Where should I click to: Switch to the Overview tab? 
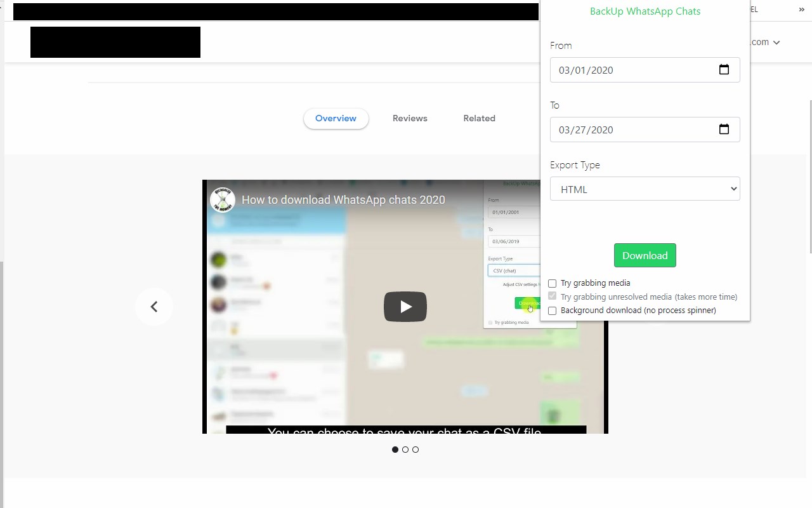click(x=336, y=118)
